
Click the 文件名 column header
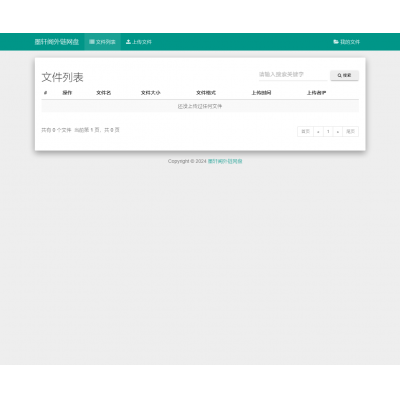[103, 93]
